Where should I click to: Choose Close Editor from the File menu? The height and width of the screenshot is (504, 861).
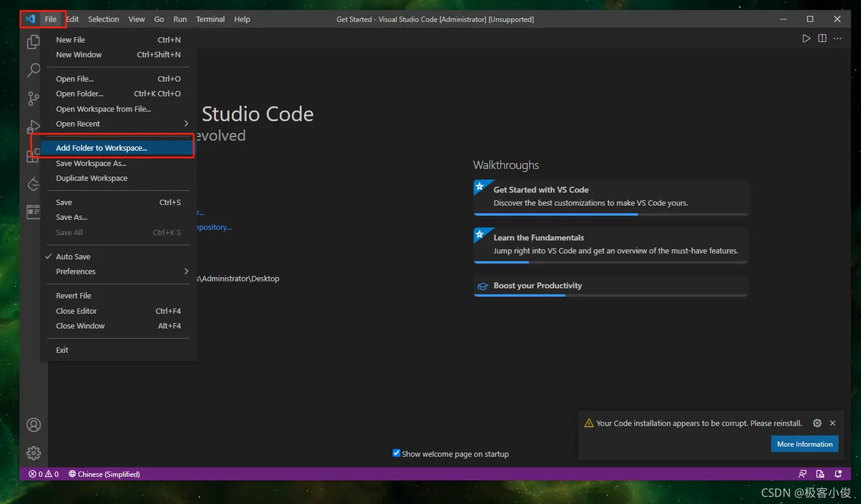[119, 311]
